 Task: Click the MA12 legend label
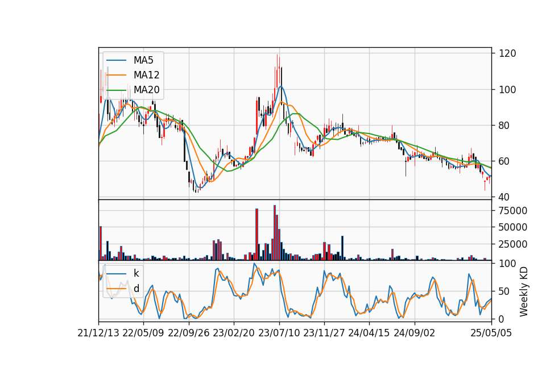pyautogui.click(x=146, y=75)
